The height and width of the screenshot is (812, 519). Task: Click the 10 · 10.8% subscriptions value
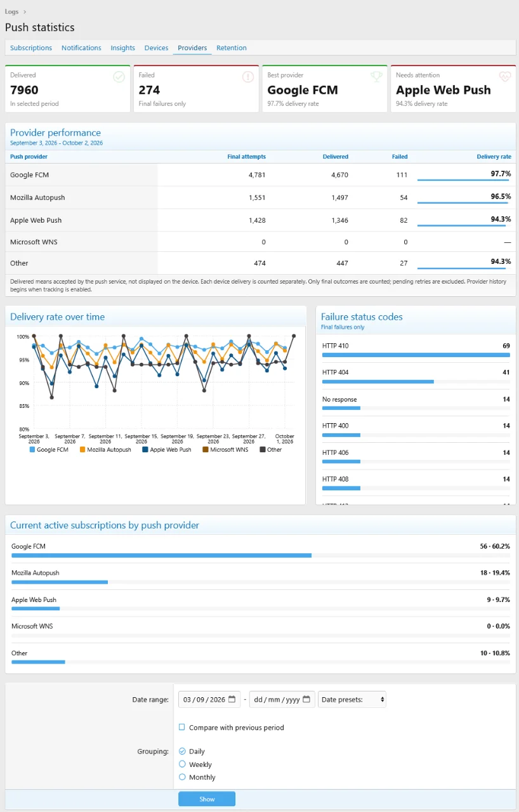point(495,653)
